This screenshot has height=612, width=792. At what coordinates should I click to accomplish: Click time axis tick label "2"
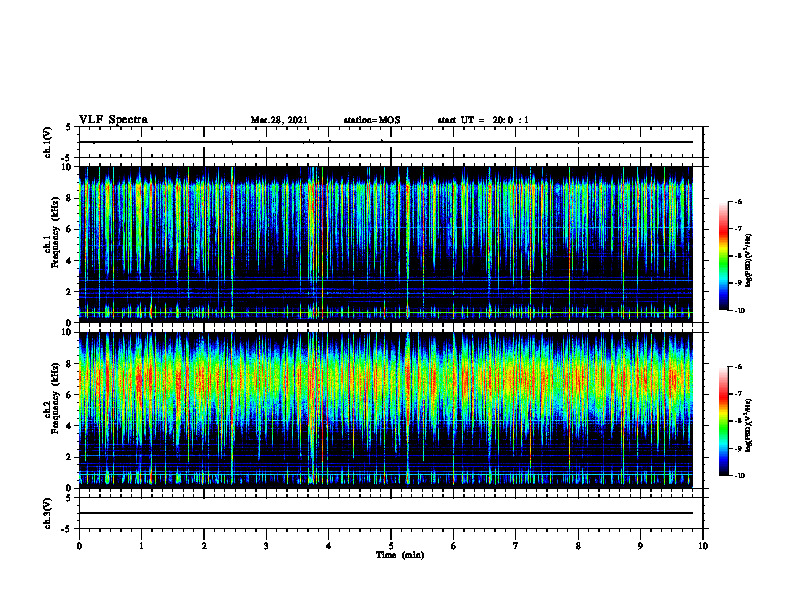204,546
